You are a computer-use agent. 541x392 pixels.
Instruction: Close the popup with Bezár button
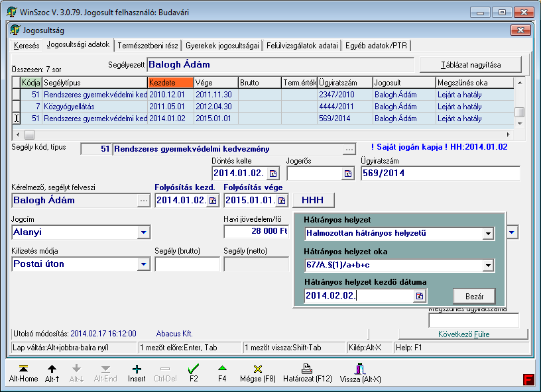(474, 296)
